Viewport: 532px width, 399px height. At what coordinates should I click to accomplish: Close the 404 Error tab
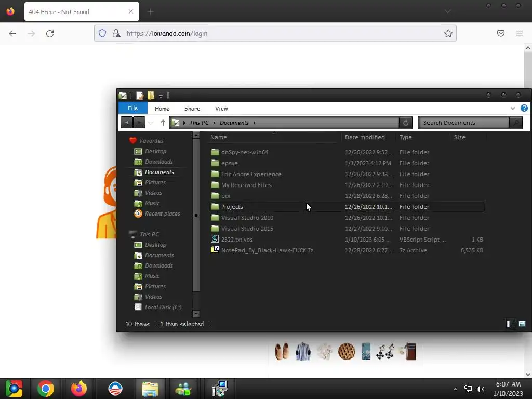pyautogui.click(x=131, y=12)
